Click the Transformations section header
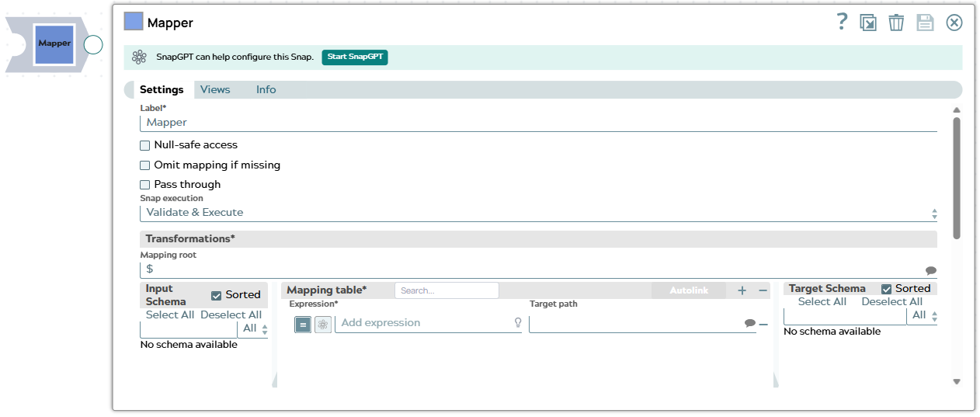980x417 pixels. point(538,239)
